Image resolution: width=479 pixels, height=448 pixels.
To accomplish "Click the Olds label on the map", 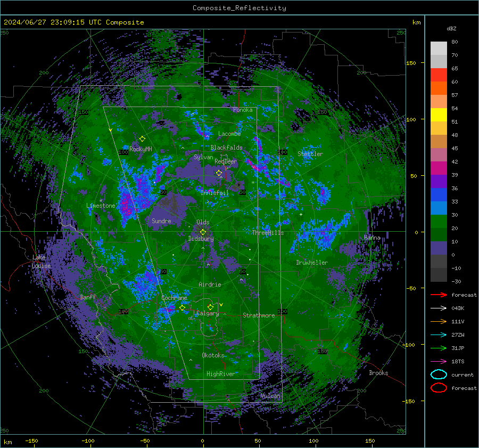I will 203,222.
